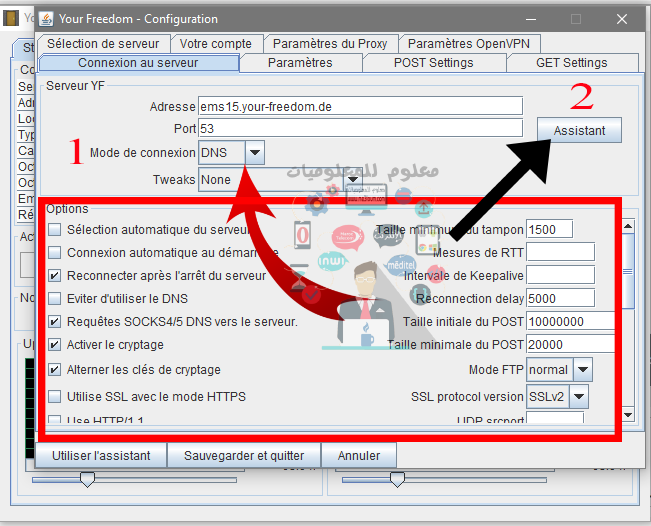Open the GET Settings tab
Screen dimensions: 651x526
pyautogui.click(x=572, y=63)
